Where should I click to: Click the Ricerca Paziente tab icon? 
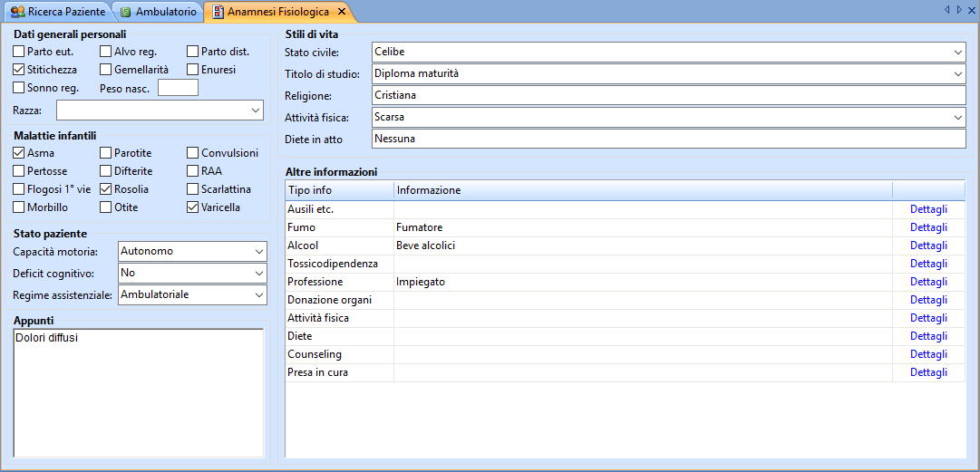point(18,11)
